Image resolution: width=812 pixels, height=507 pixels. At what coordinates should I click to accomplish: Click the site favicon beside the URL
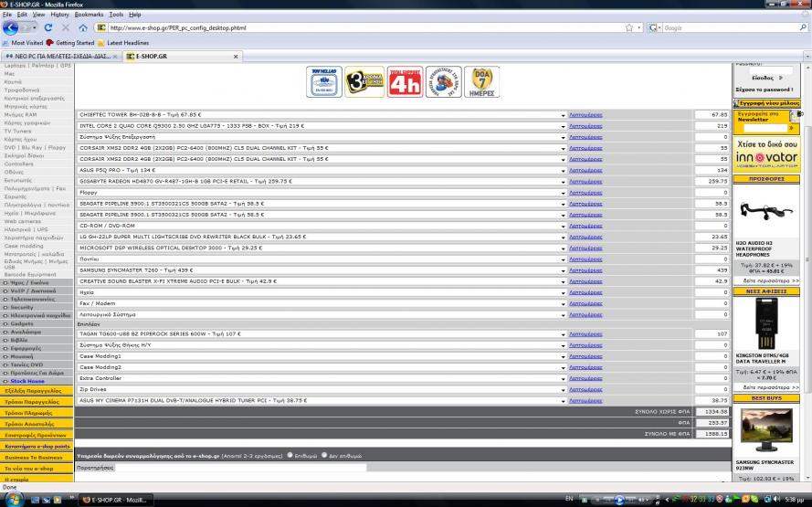[x=101, y=27]
